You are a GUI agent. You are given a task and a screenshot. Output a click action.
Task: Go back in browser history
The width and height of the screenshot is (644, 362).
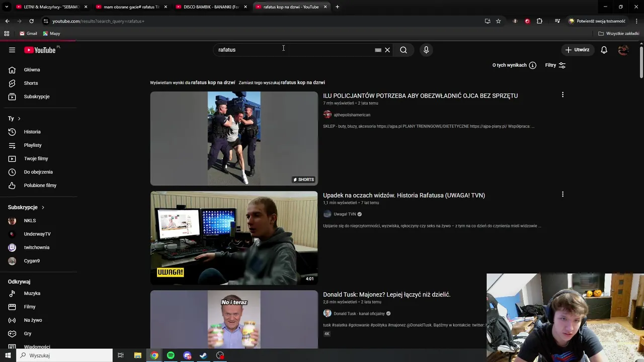click(x=7, y=21)
